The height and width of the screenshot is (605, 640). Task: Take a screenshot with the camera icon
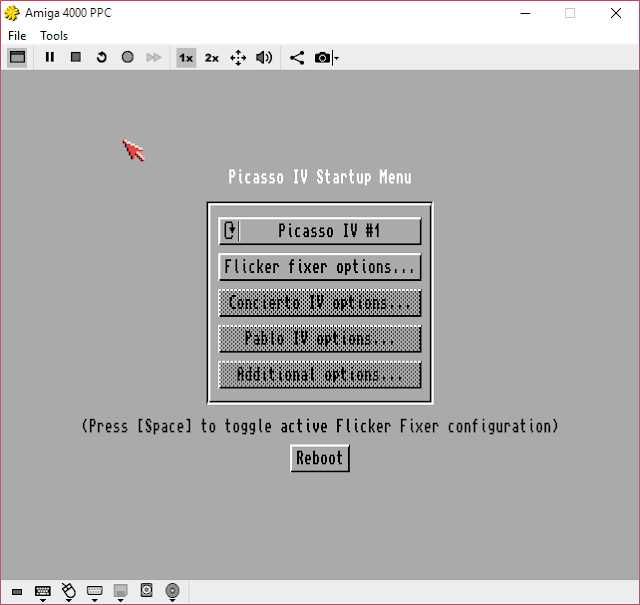[x=322, y=58]
